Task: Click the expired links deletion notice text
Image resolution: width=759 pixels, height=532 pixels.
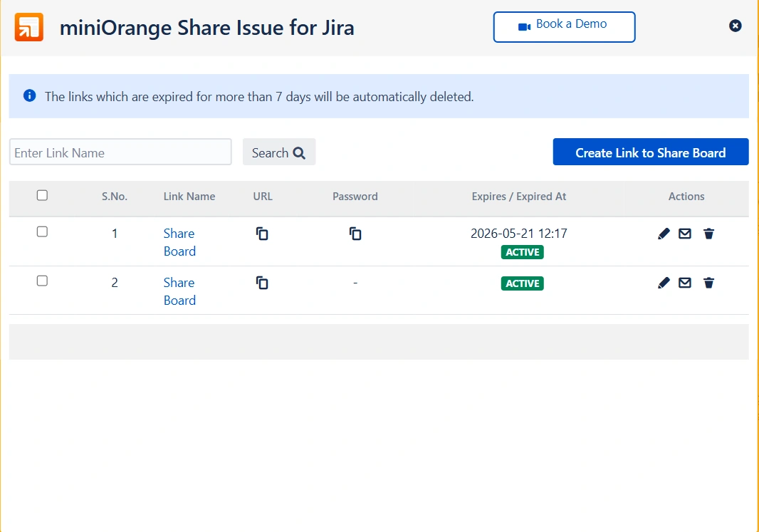Action: point(259,97)
